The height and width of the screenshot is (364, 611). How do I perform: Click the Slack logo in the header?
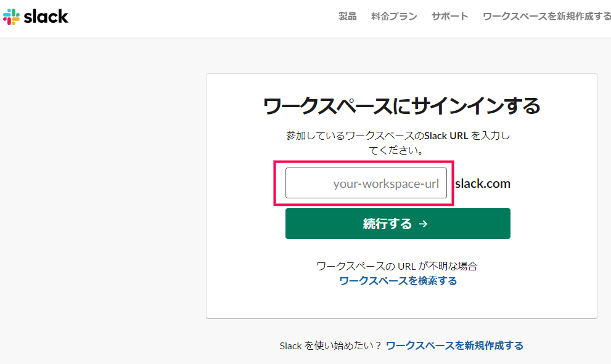click(x=36, y=17)
